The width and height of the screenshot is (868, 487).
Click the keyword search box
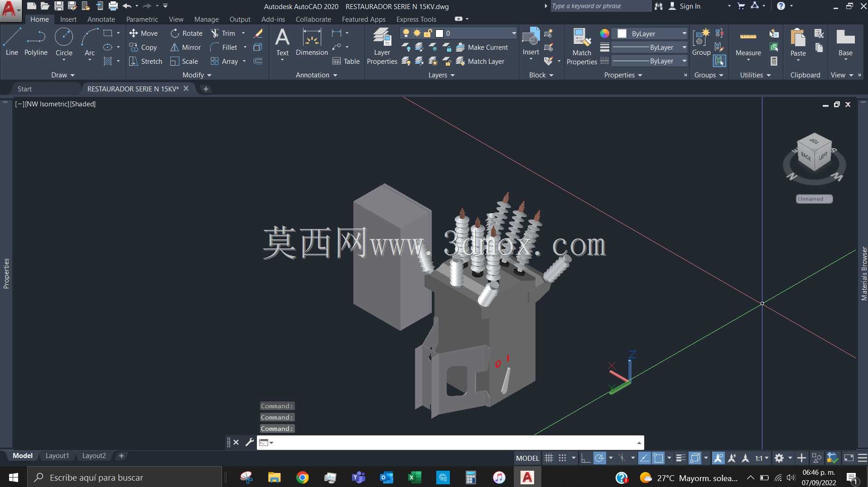pyautogui.click(x=600, y=6)
